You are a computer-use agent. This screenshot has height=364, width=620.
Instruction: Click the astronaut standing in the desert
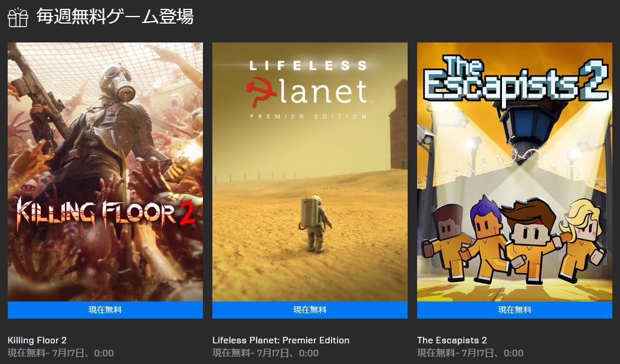coord(314,224)
